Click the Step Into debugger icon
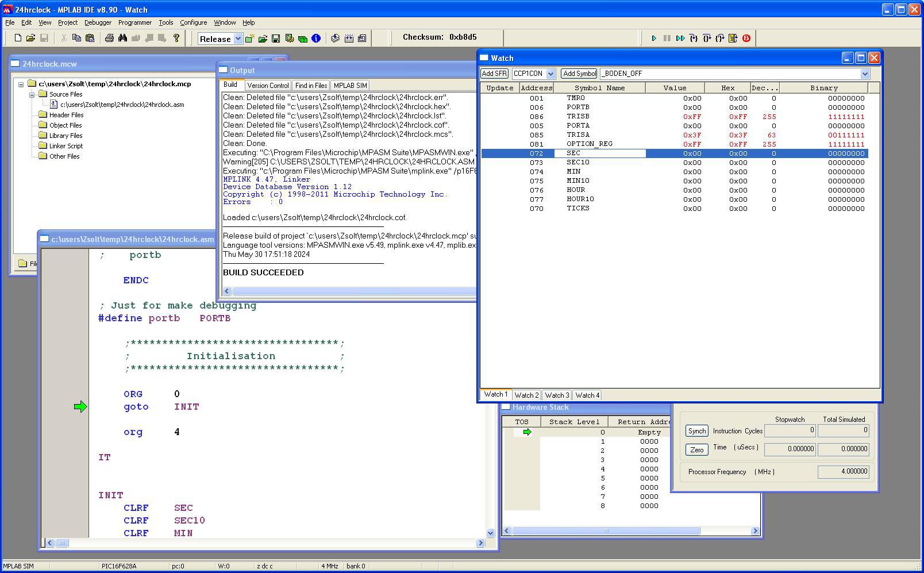Viewport: 924px width, 573px height. (694, 39)
